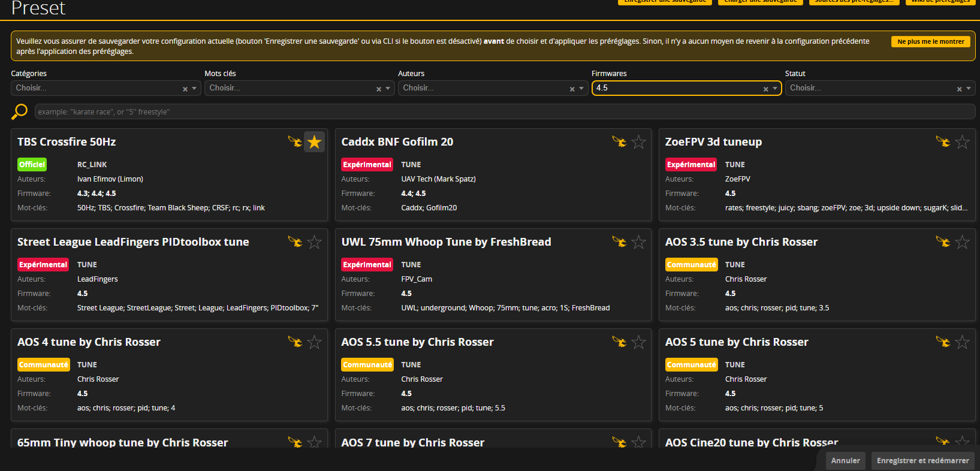The width and height of the screenshot is (980, 471).
Task: Clear the Catégories filter with its x icon
Action: 185,89
